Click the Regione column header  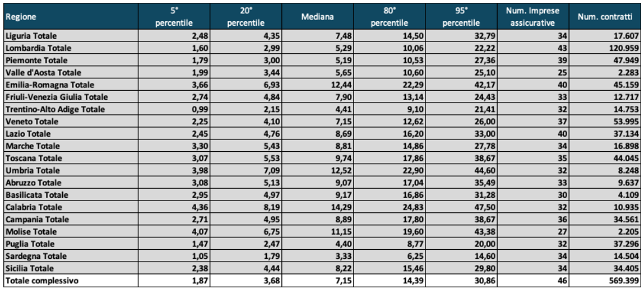(x=21, y=17)
